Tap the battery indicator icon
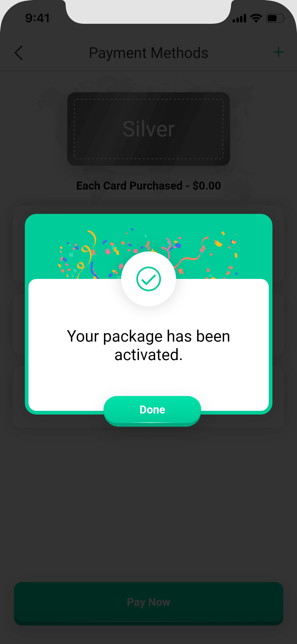Viewport: 297px width, 644px height. [x=276, y=18]
